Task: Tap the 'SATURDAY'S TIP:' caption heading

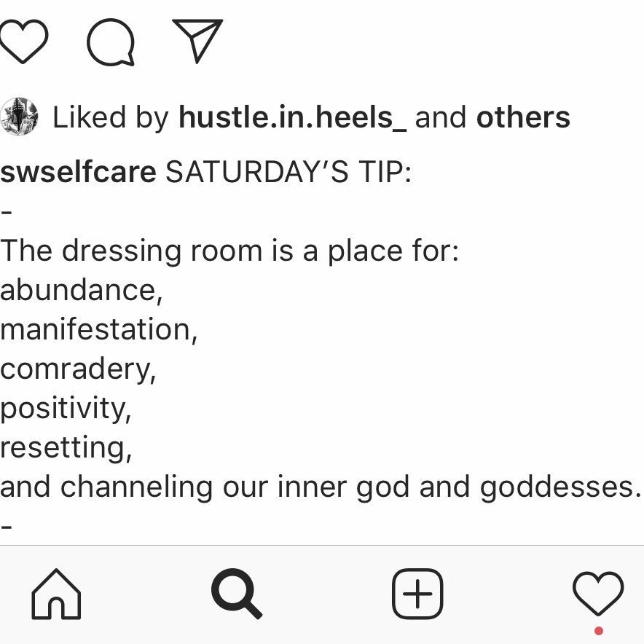Action: (288, 171)
